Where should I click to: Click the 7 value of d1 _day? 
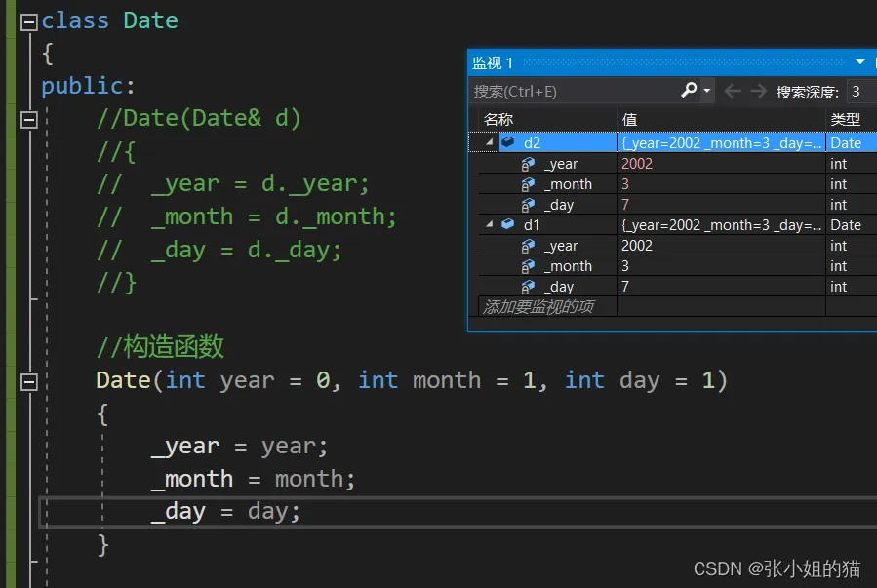coord(625,286)
